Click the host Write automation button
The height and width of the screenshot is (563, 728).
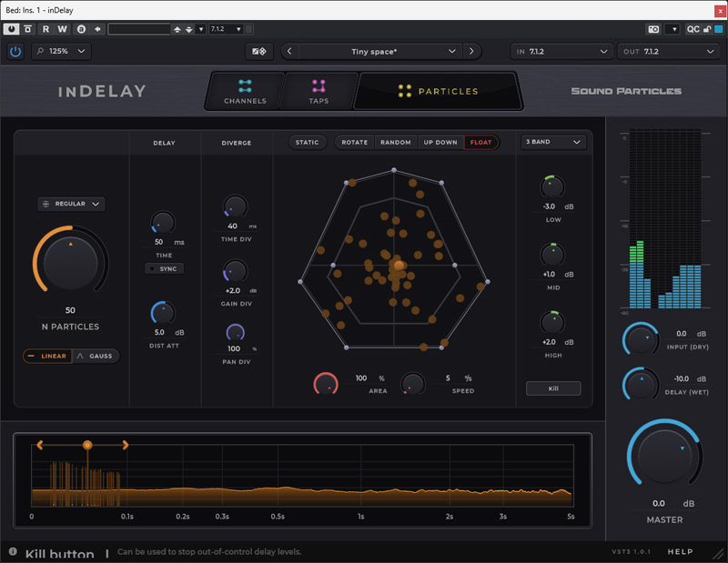coord(63,29)
